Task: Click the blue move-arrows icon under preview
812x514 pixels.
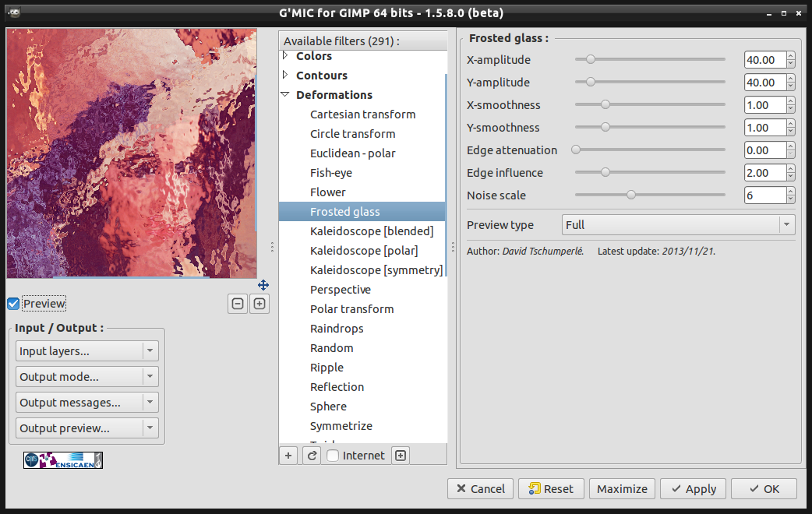Action: pyautogui.click(x=263, y=285)
